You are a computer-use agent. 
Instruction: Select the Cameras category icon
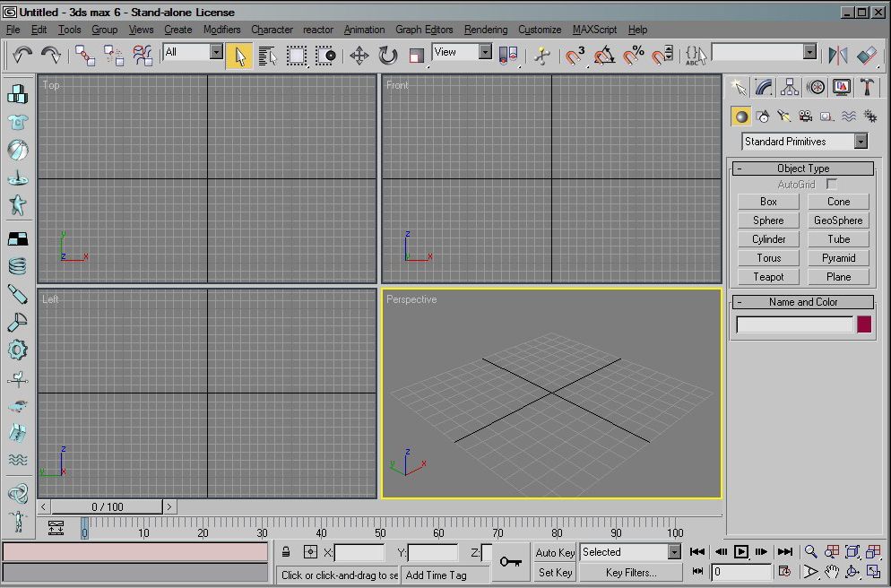coord(805,117)
